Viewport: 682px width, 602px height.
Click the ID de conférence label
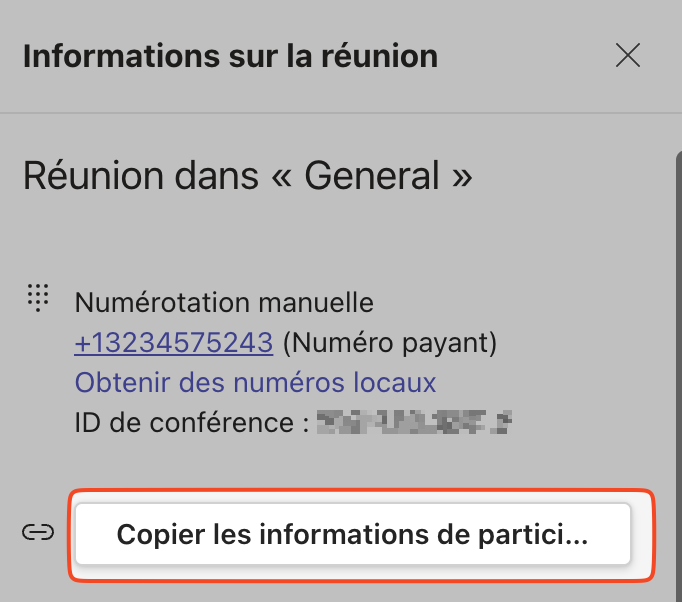190,423
